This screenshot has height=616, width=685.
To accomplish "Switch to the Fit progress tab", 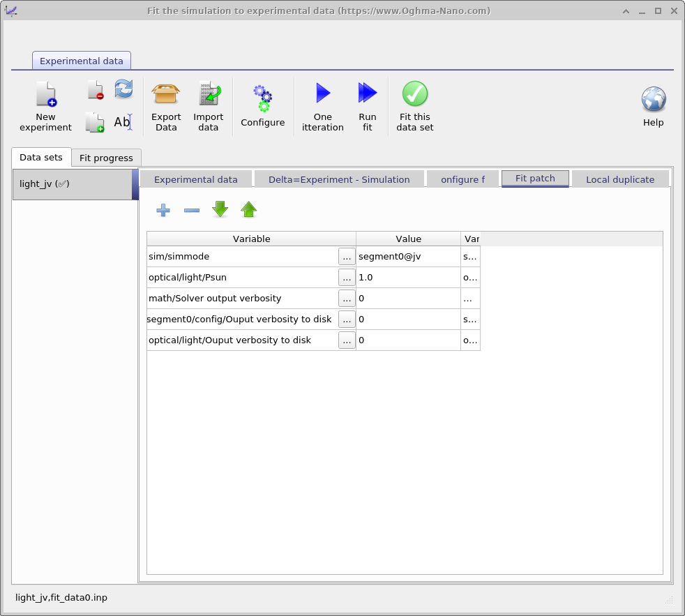I will point(106,158).
